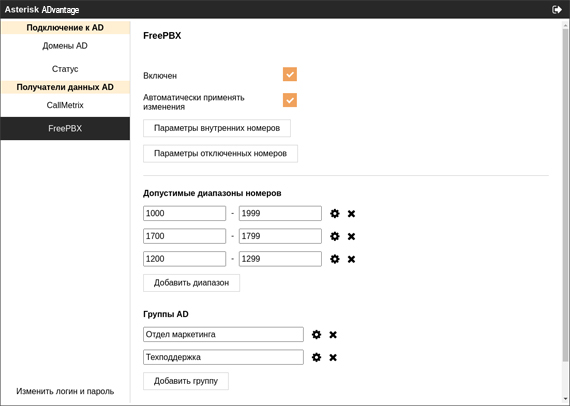570x406 pixels.
Task: Open Домены AD in the sidebar
Action: point(65,46)
